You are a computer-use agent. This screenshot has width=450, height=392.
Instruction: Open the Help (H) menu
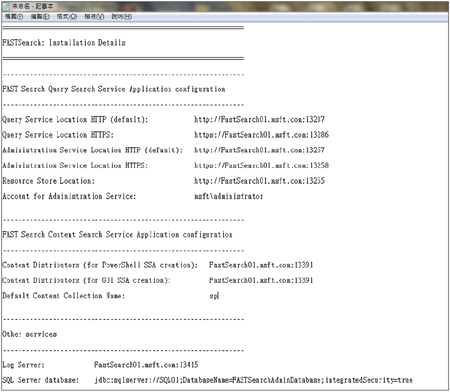121,17
